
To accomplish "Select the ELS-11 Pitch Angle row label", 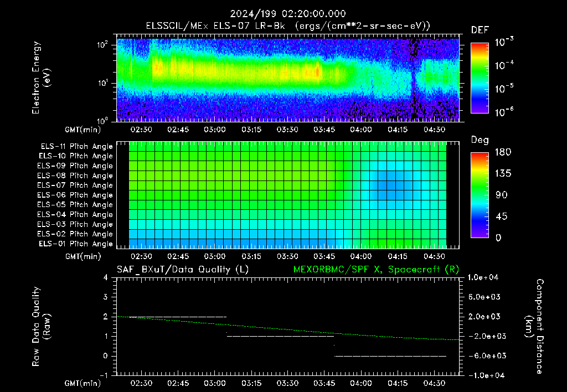I will click(76, 147).
